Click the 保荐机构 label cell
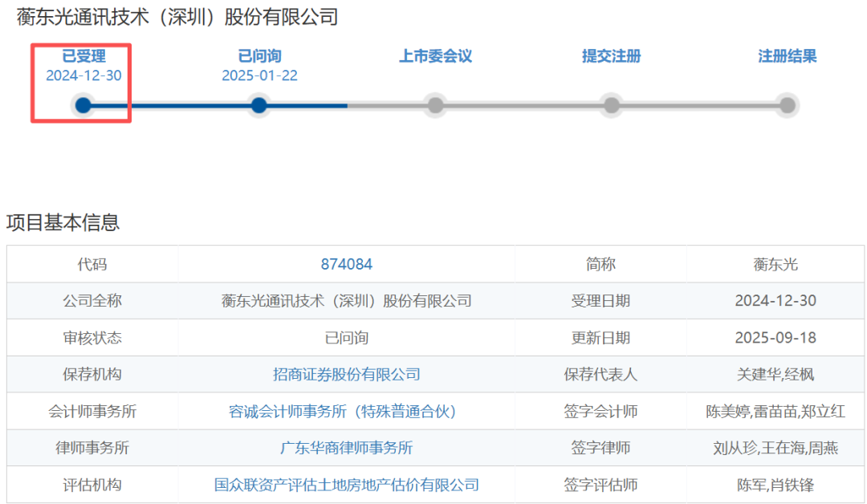The height and width of the screenshot is (504, 867). tap(92, 374)
